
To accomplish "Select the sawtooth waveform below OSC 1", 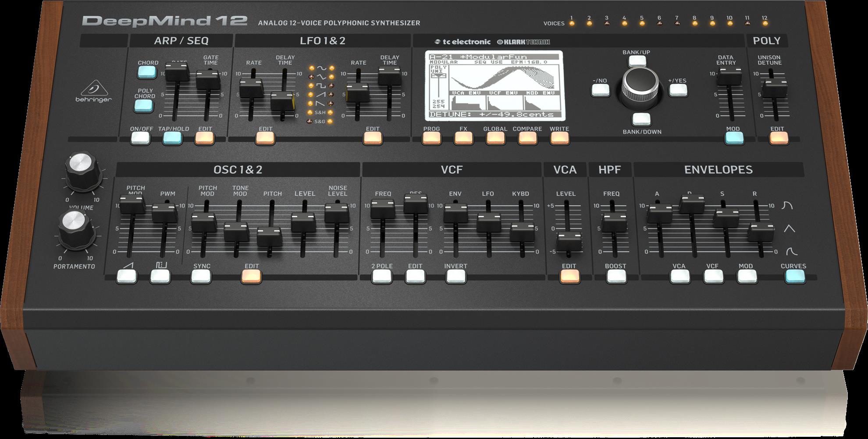I will pyautogui.click(x=127, y=275).
